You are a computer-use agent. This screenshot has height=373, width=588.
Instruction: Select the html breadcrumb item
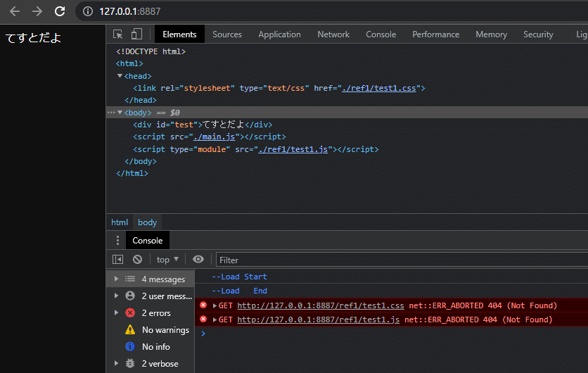click(x=120, y=222)
